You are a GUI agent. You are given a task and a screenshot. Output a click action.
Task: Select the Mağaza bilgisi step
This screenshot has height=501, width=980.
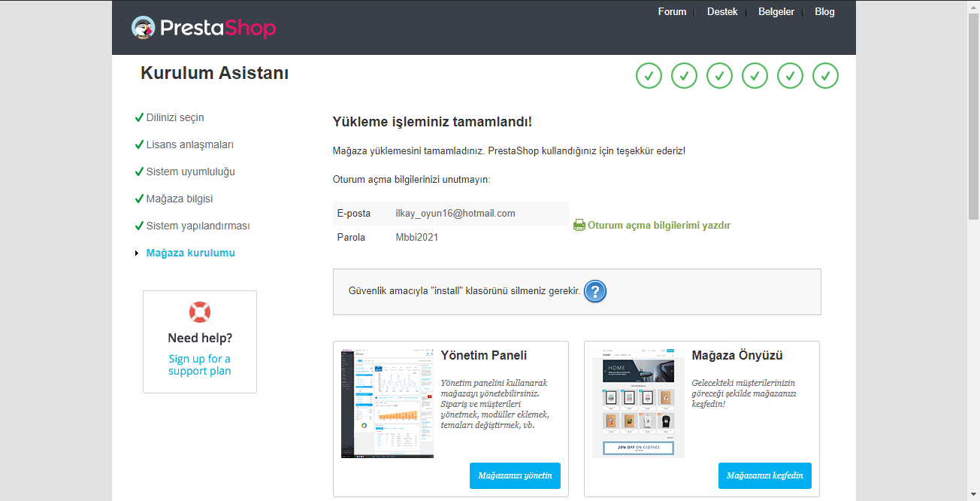pyautogui.click(x=180, y=199)
